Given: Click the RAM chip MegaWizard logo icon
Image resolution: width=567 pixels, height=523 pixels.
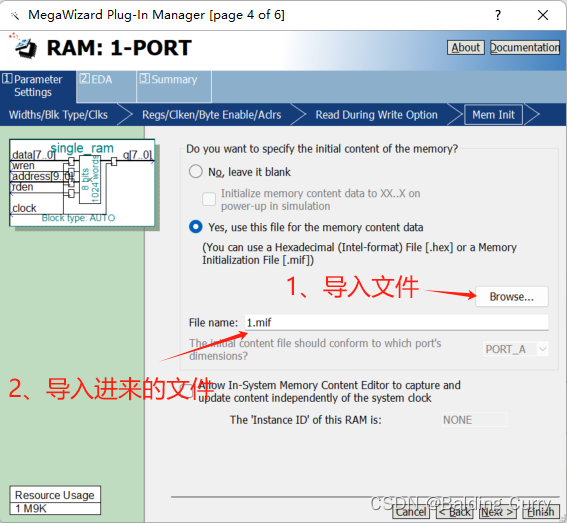Looking at the screenshot, I should click(x=24, y=46).
